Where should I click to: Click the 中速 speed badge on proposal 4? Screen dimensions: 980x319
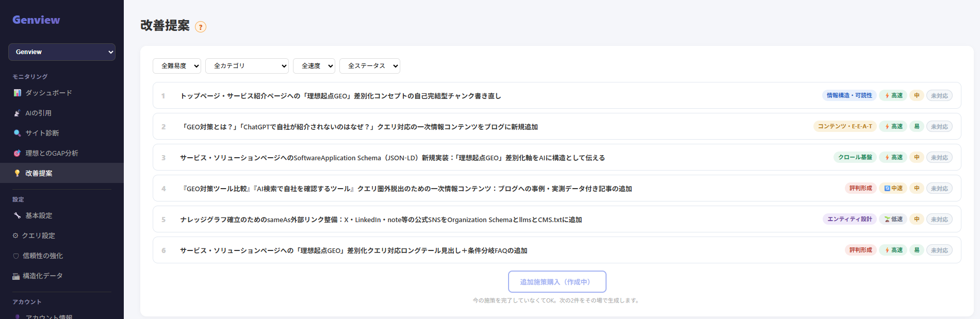point(894,188)
